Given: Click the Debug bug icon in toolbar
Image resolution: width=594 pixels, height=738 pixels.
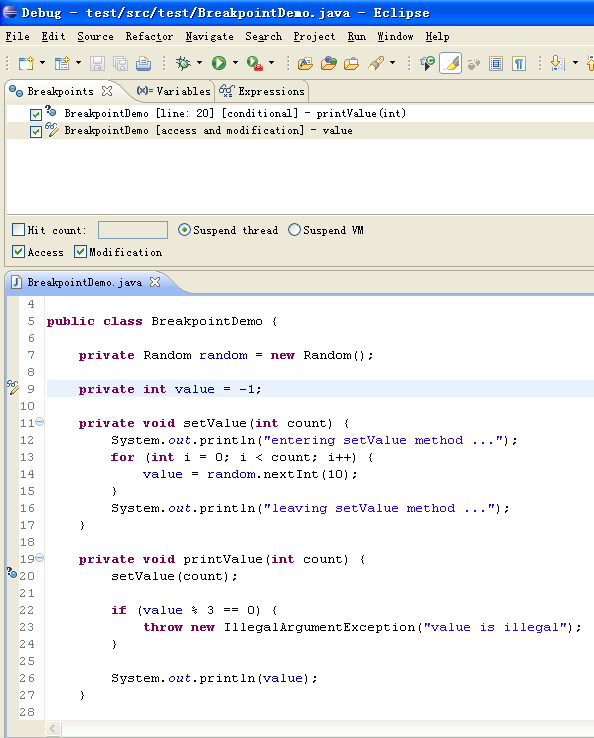Looking at the screenshot, I should tap(183, 63).
